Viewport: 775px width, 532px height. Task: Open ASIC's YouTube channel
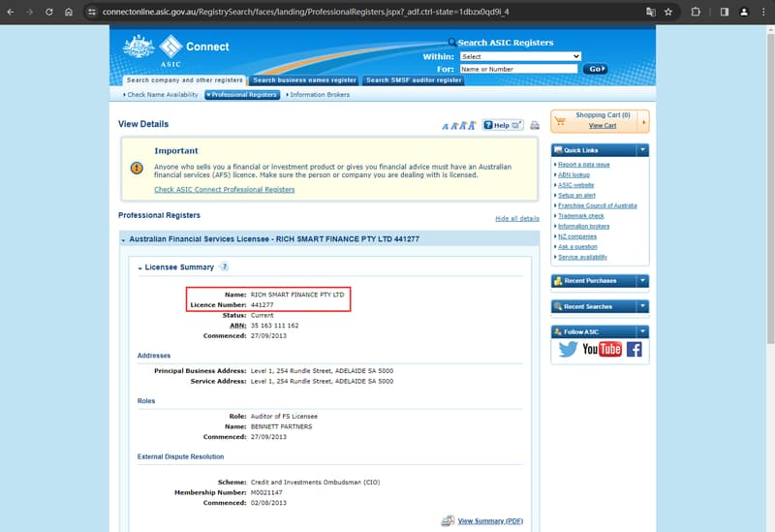(602, 349)
